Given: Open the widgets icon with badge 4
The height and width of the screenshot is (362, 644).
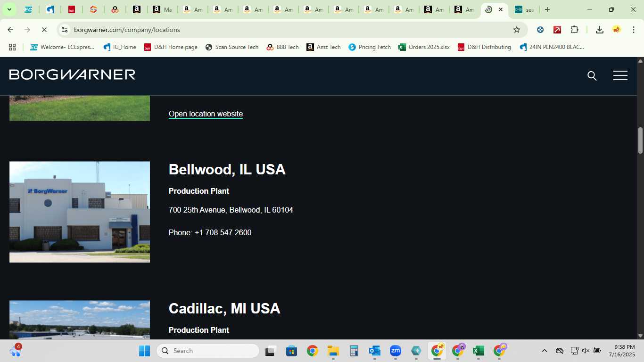Looking at the screenshot, I should (x=15, y=350).
